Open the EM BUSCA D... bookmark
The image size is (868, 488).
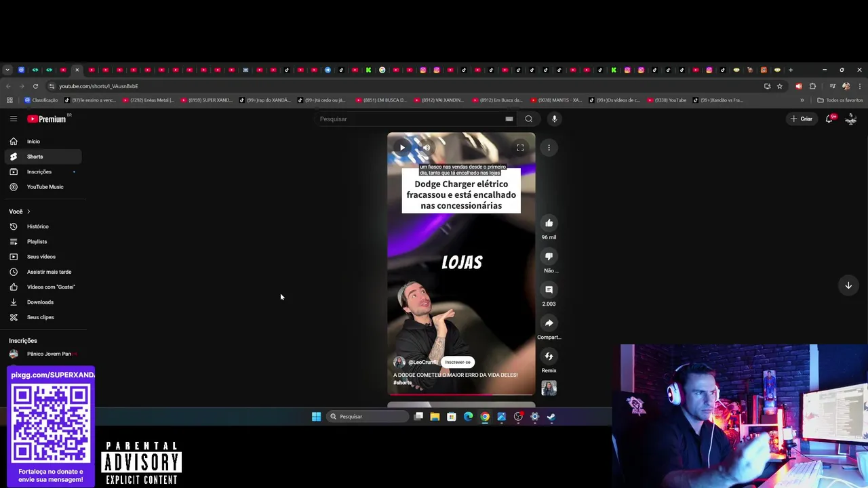tap(381, 100)
